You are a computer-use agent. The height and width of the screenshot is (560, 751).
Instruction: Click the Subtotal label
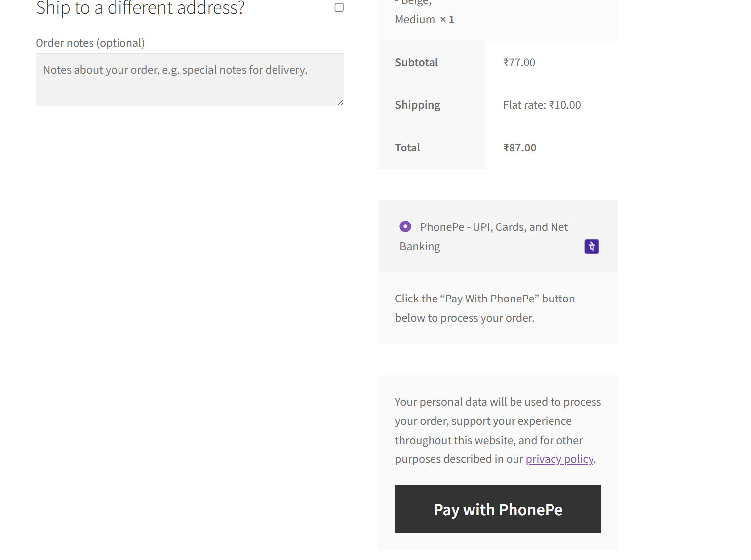(x=416, y=62)
